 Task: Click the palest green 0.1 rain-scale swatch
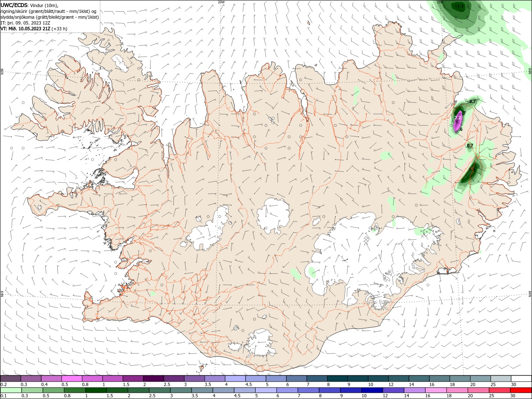[x=11, y=390]
